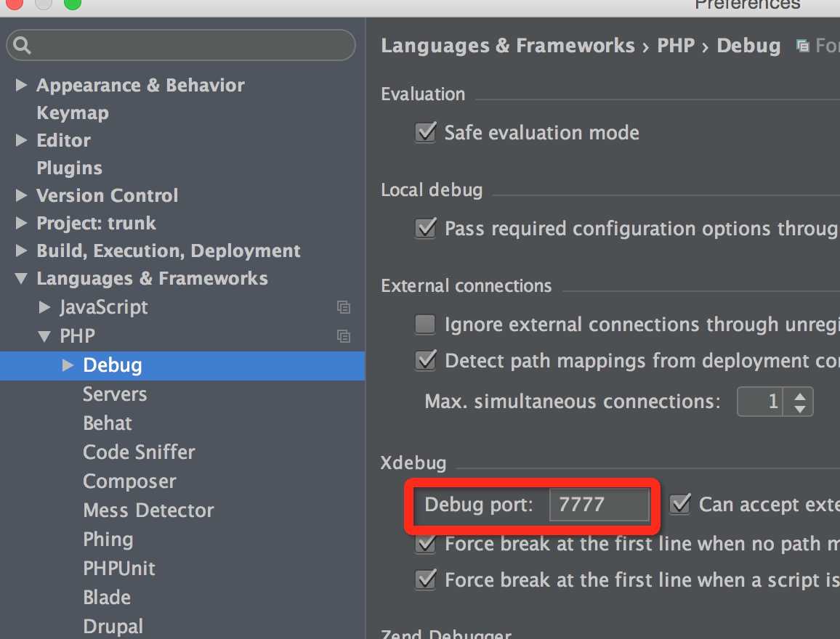Viewport: 840px width, 639px height.
Task: Click the copy icon beside JavaScript
Action: [x=344, y=307]
